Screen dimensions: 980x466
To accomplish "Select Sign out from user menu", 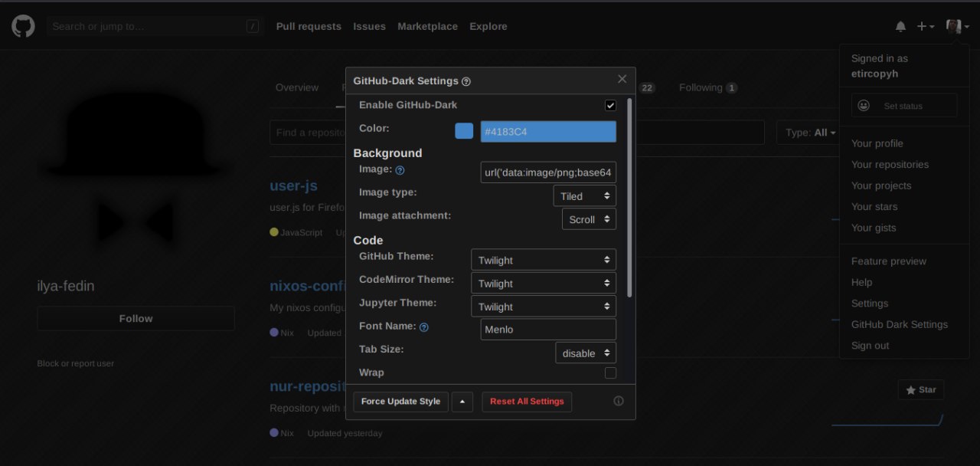I will tap(871, 346).
